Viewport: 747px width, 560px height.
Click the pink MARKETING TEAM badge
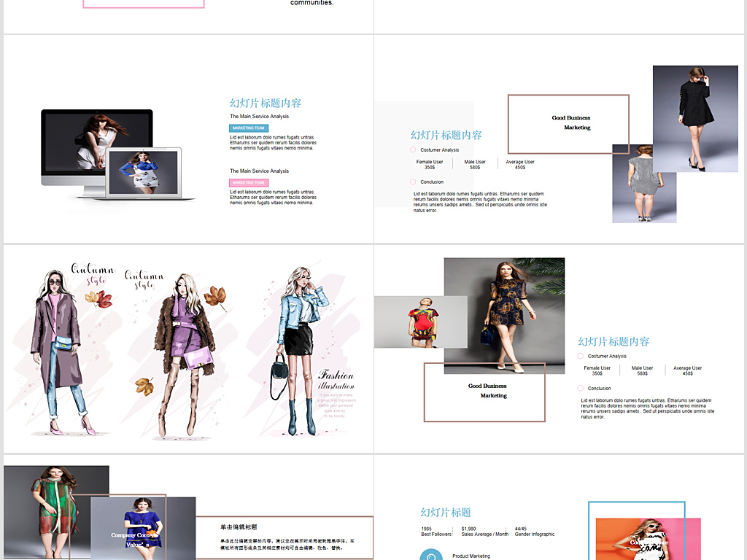[x=249, y=182]
